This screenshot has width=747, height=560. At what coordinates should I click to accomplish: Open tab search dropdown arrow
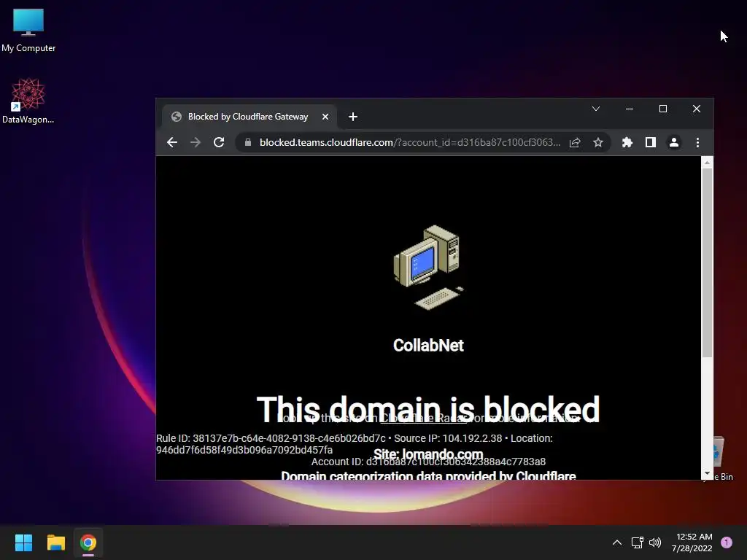coord(596,109)
